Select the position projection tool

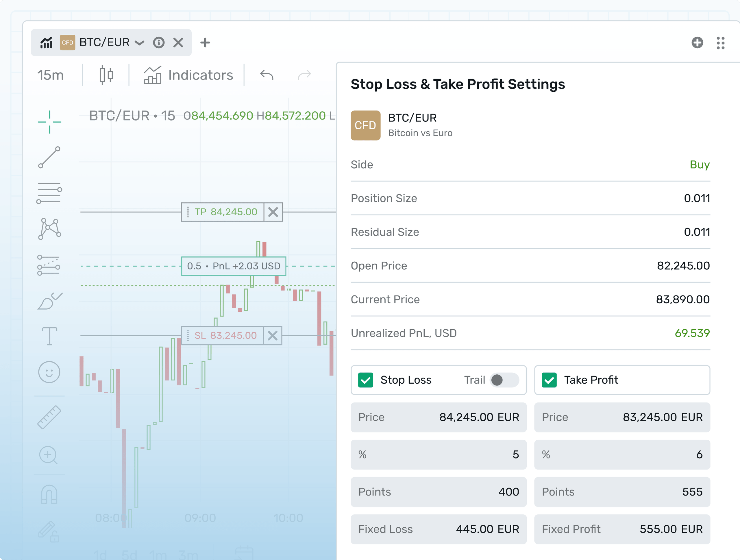(x=49, y=265)
